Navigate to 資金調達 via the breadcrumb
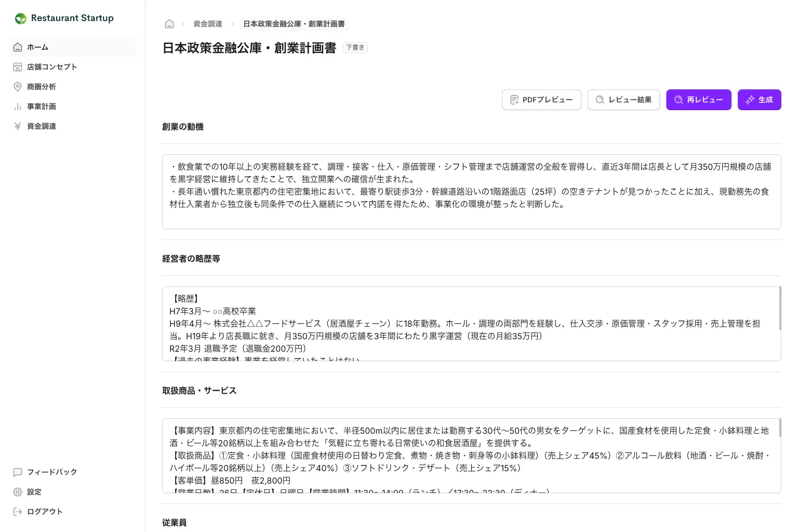798x532 pixels. [x=207, y=23]
